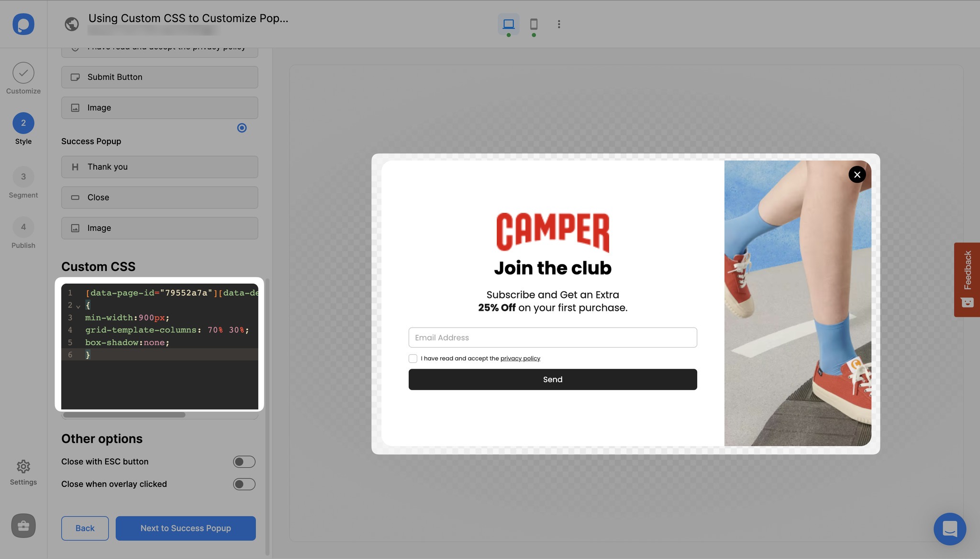
Task: Check the privacy policy acceptance checkbox
Action: [x=412, y=359]
